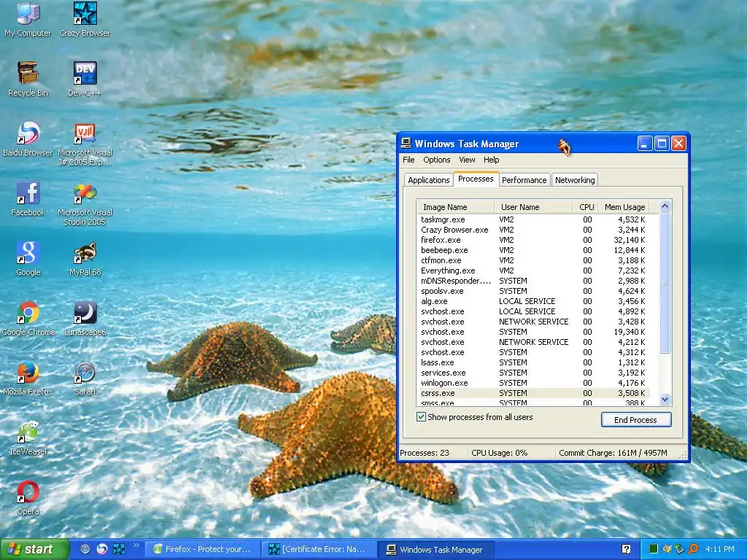Select the Opera desktop shortcut

(28, 497)
